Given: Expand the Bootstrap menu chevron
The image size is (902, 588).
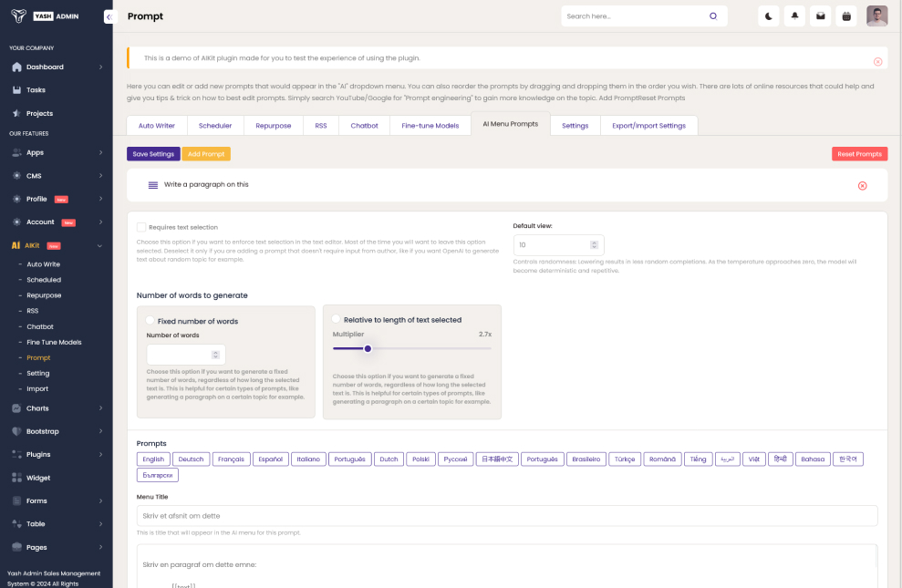Looking at the screenshot, I should click(x=100, y=431).
